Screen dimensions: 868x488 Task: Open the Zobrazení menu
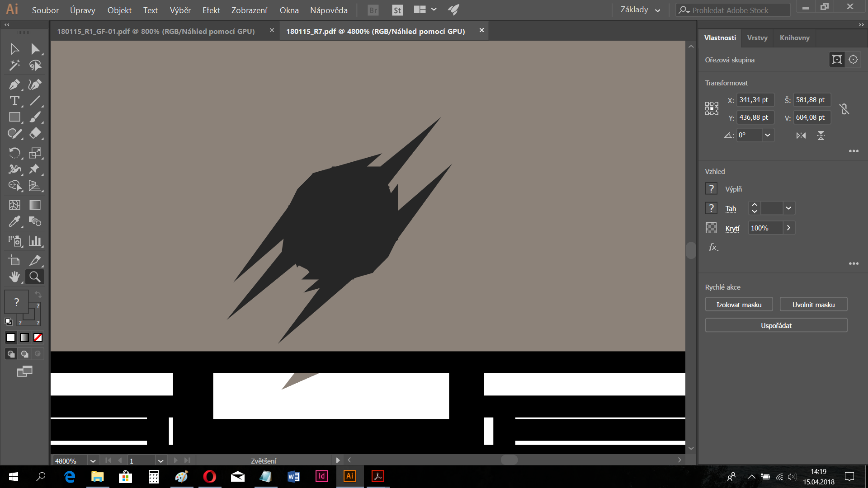coord(249,10)
